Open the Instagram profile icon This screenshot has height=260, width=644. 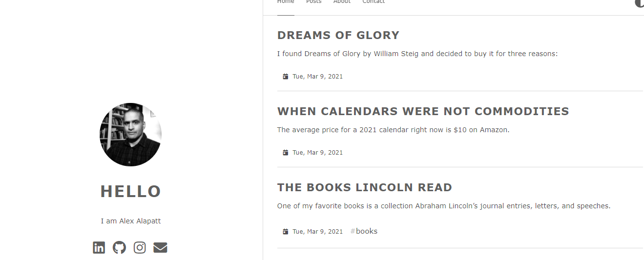[140, 247]
